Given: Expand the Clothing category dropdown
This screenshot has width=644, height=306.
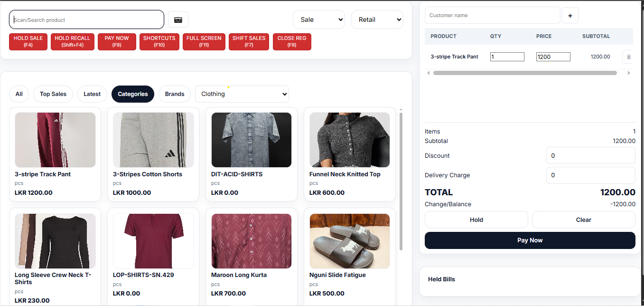Looking at the screenshot, I should tap(242, 94).
